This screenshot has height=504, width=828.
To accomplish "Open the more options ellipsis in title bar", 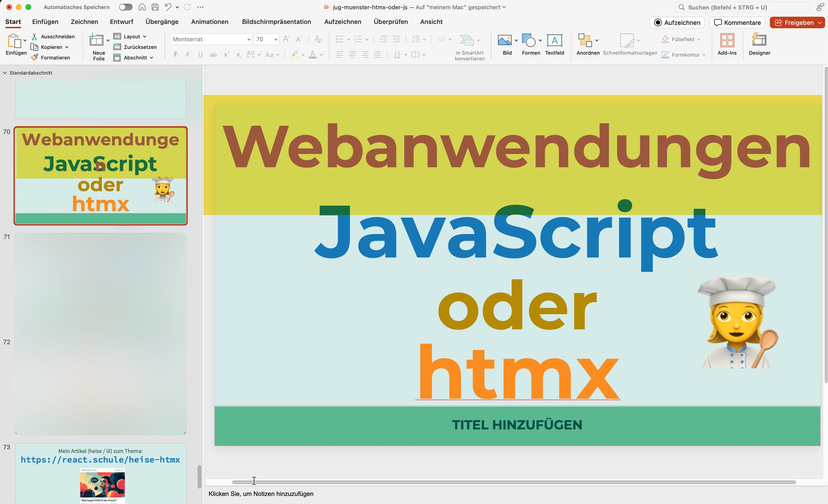I will pos(200,7).
